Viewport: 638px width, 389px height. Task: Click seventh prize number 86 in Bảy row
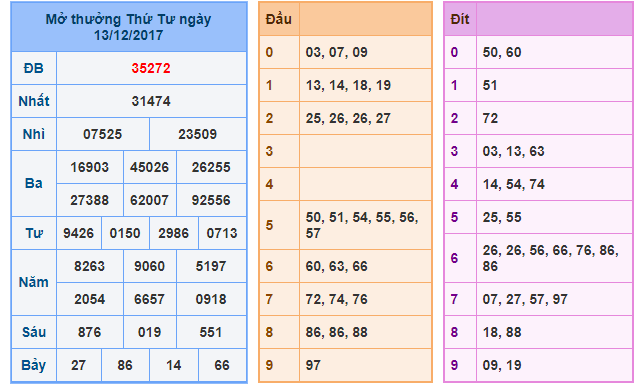coord(125,365)
